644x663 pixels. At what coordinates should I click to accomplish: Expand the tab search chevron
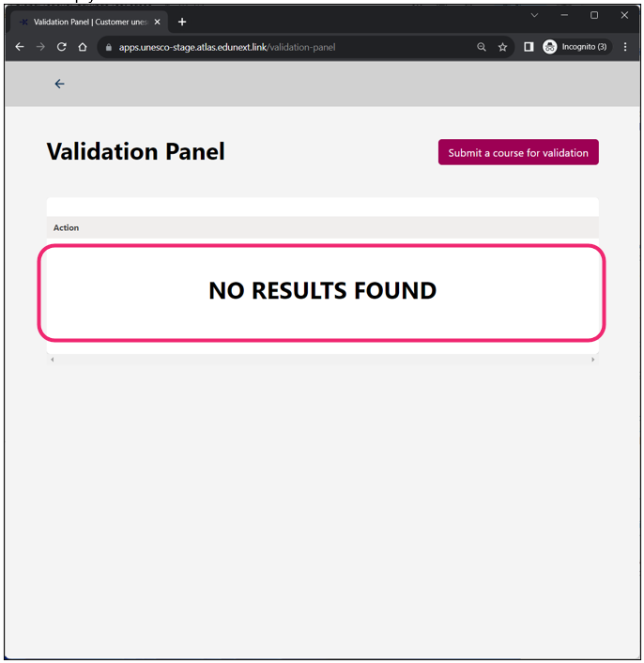click(x=534, y=15)
